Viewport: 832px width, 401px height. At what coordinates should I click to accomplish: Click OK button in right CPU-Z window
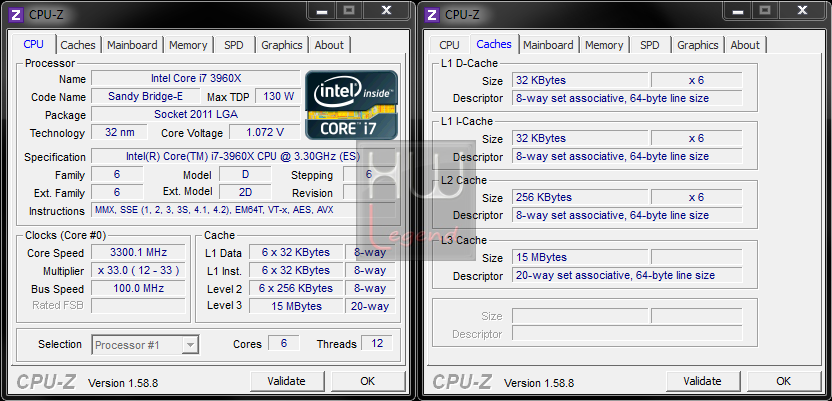point(784,381)
